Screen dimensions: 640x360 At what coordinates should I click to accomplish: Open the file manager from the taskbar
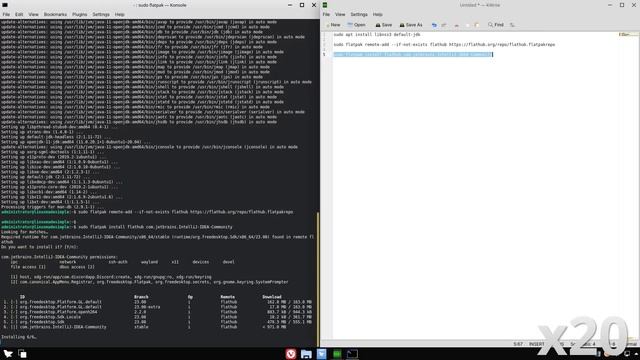pos(306,354)
